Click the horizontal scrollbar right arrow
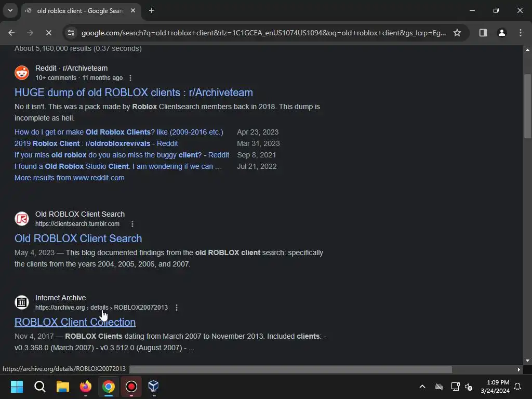 [518, 369]
